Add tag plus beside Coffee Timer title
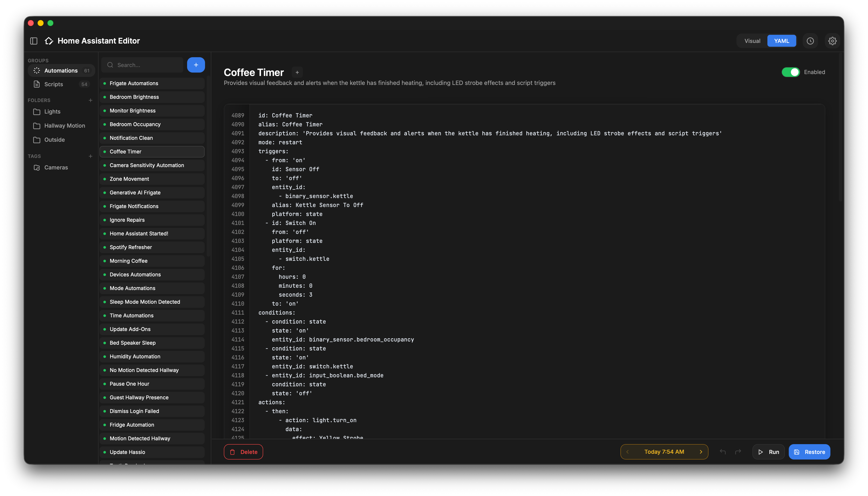868x496 pixels. click(x=297, y=73)
